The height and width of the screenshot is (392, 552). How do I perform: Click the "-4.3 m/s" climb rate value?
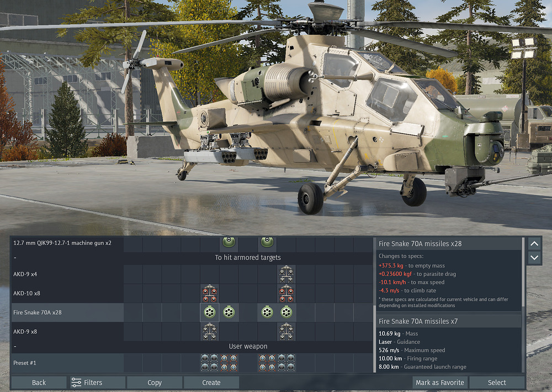(x=389, y=291)
